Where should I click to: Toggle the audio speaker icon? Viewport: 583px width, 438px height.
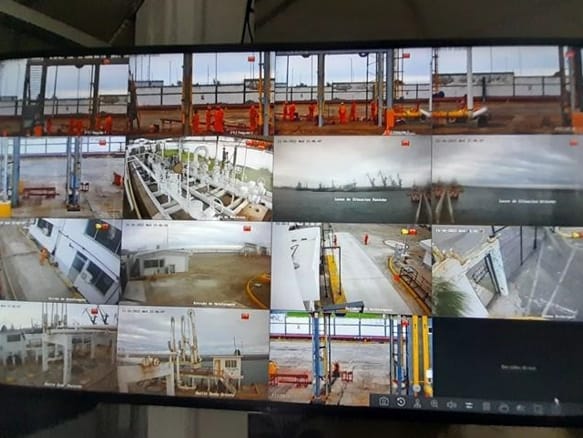pos(452,405)
